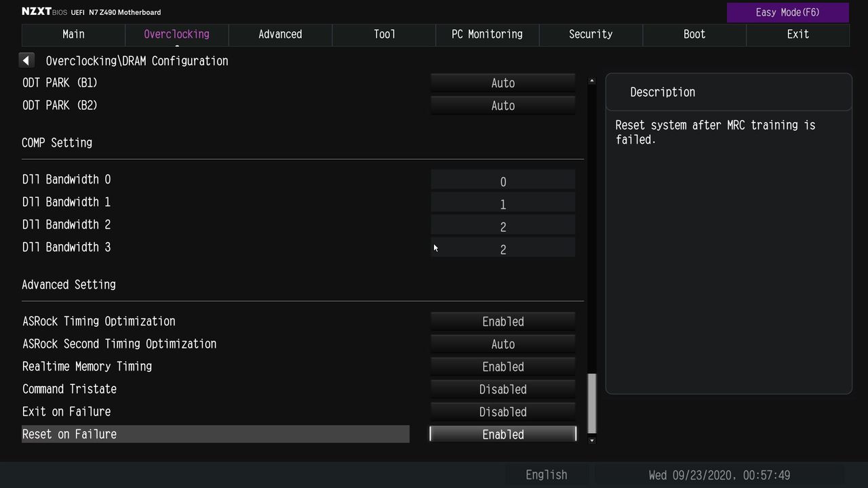Toggle Realtime Memory Timing Enabled value
The image size is (868, 488).
coord(503,366)
